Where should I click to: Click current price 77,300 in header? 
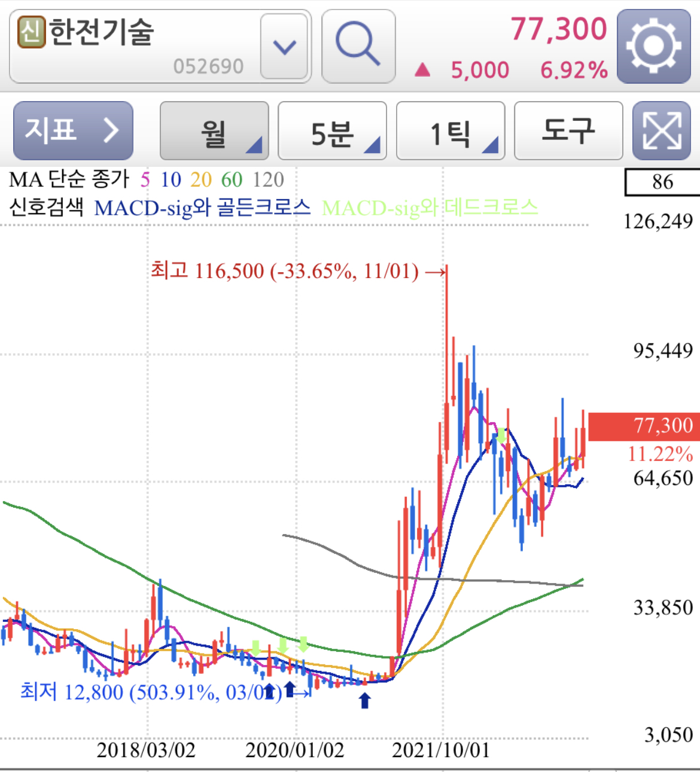[559, 29]
